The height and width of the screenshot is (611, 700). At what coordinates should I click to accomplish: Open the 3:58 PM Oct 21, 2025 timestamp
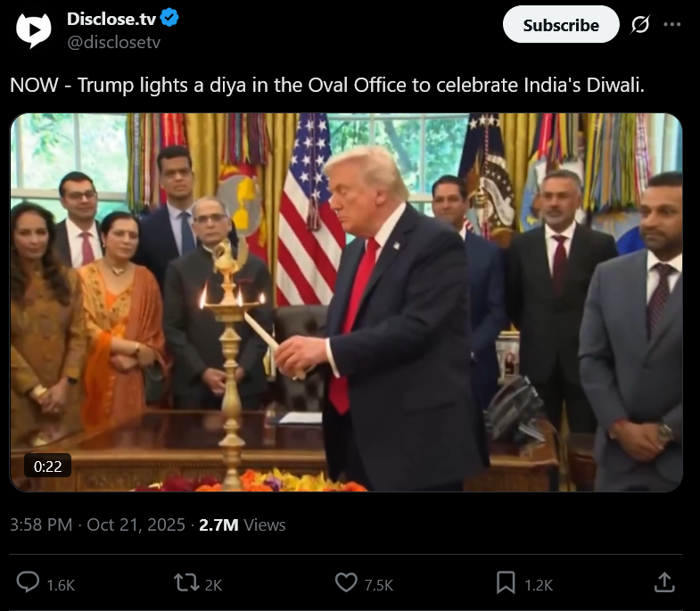point(97,524)
